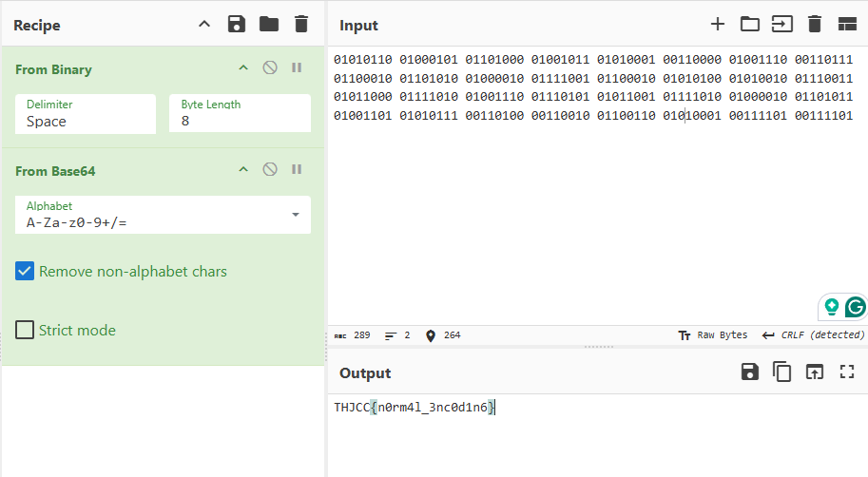Viewport: 868px width, 477px height.
Task: Pause at From Base64 breakpoint
Action: (x=297, y=169)
